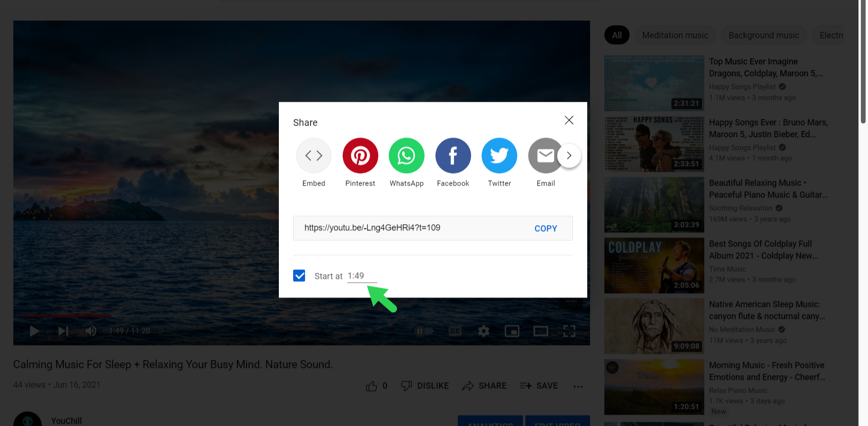Open Morning Music Fresh Positive title link

767,371
